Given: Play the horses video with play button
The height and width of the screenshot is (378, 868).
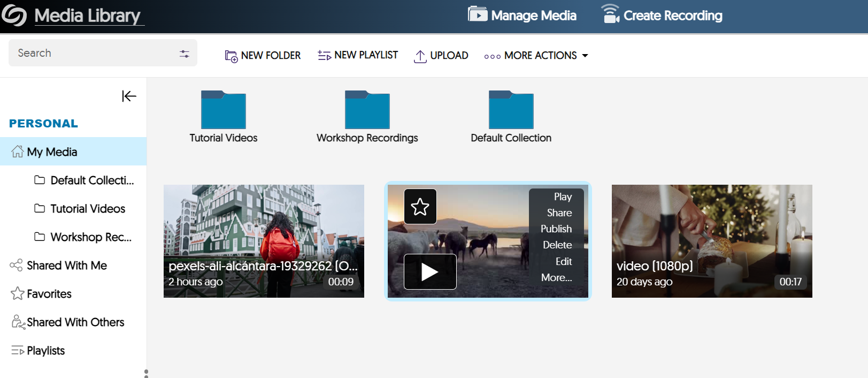Looking at the screenshot, I should point(430,272).
